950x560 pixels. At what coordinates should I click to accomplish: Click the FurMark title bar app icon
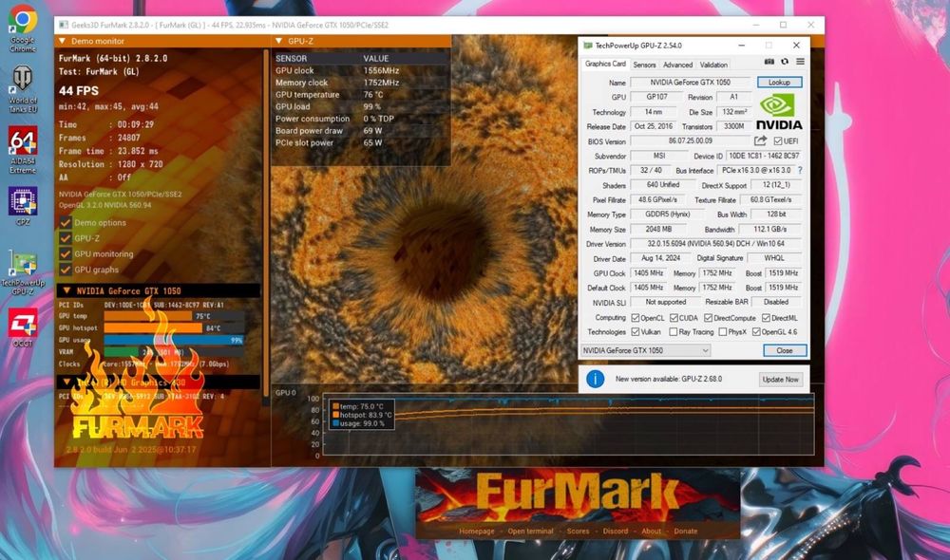tap(63, 25)
